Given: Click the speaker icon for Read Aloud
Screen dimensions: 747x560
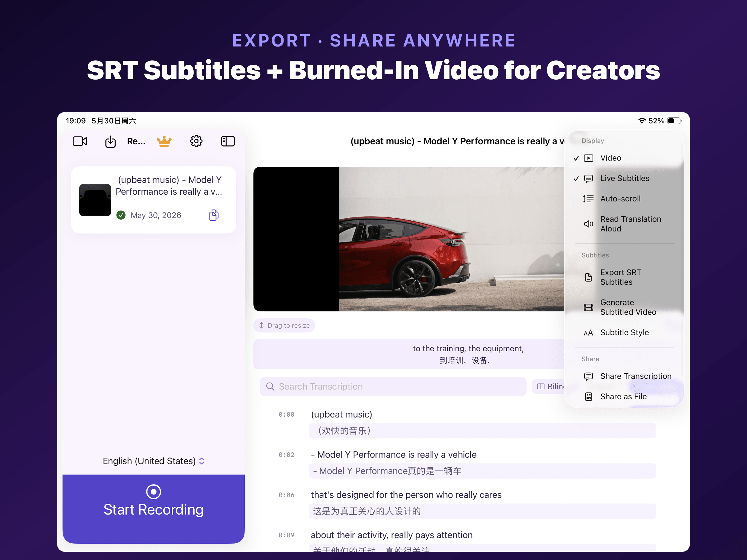Looking at the screenshot, I should 589,224.
